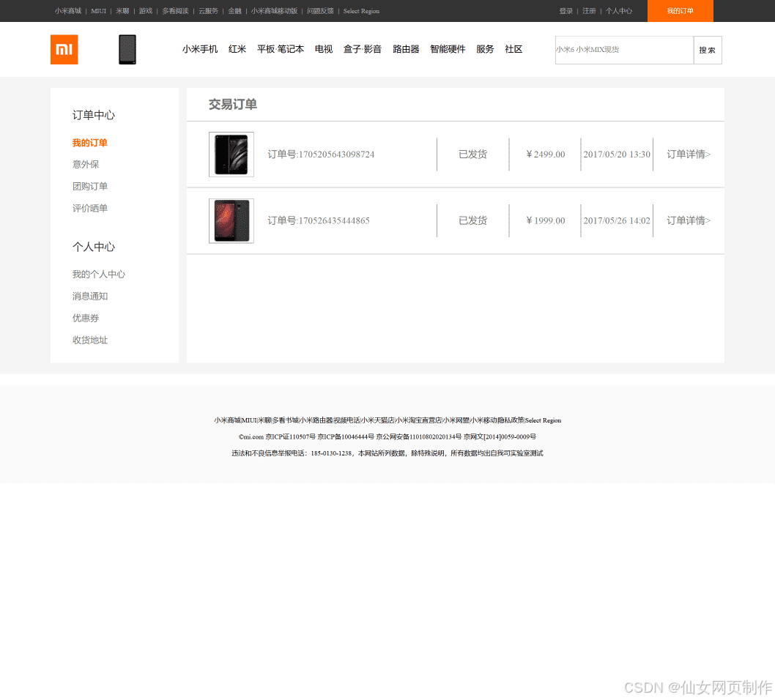The image size is (775, 700).
Task: Select 评价晒单 in the sidebar
Action: tap(90, 208)
